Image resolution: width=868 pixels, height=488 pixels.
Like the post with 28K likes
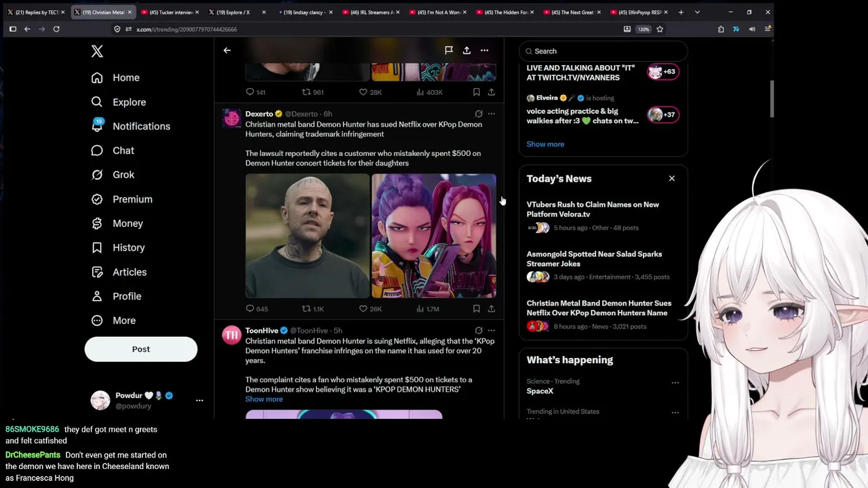[x=370, y=92]
